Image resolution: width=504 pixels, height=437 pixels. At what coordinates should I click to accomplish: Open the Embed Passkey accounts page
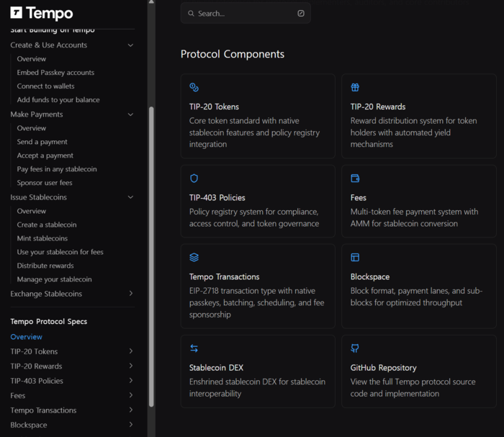pyautogui.click(x=55, y=73)
